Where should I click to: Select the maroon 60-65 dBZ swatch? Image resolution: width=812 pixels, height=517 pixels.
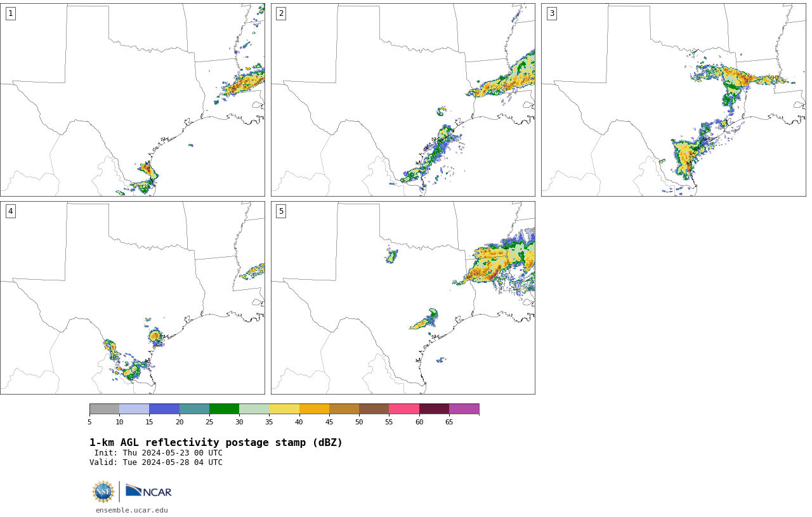tap(434, 409)
